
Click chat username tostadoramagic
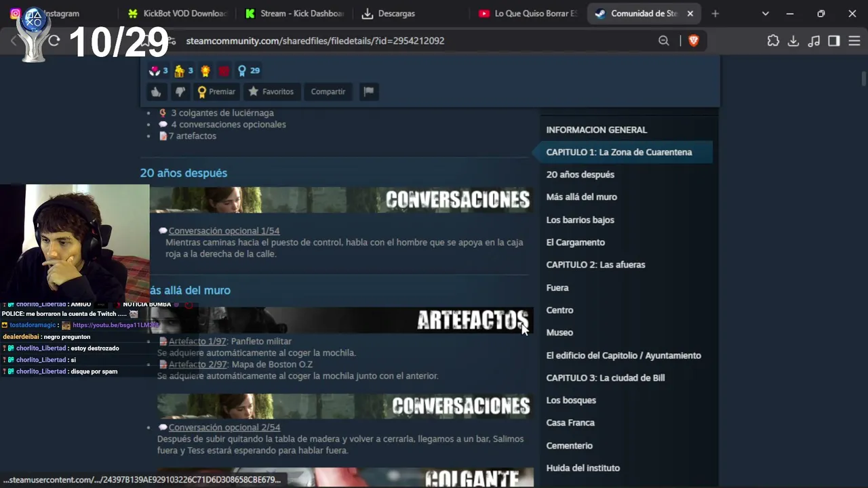(33, 325)
